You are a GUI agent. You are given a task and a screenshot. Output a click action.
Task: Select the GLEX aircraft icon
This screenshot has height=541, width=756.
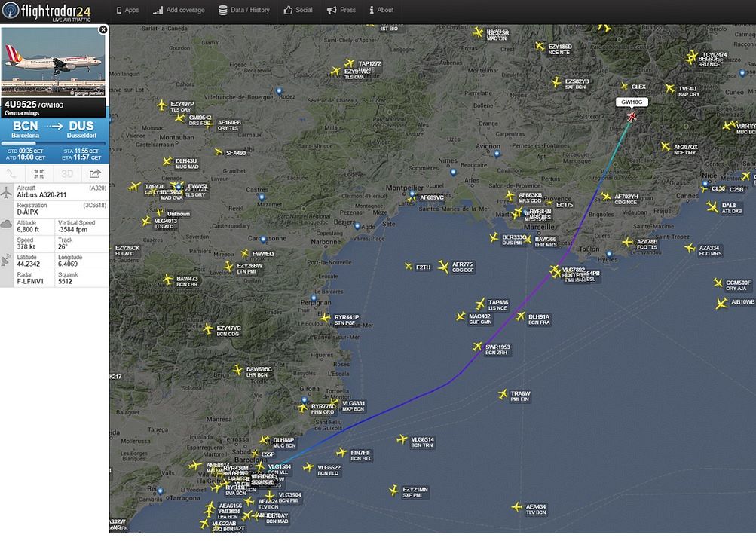pyautogui.click(x=624, y=87)
